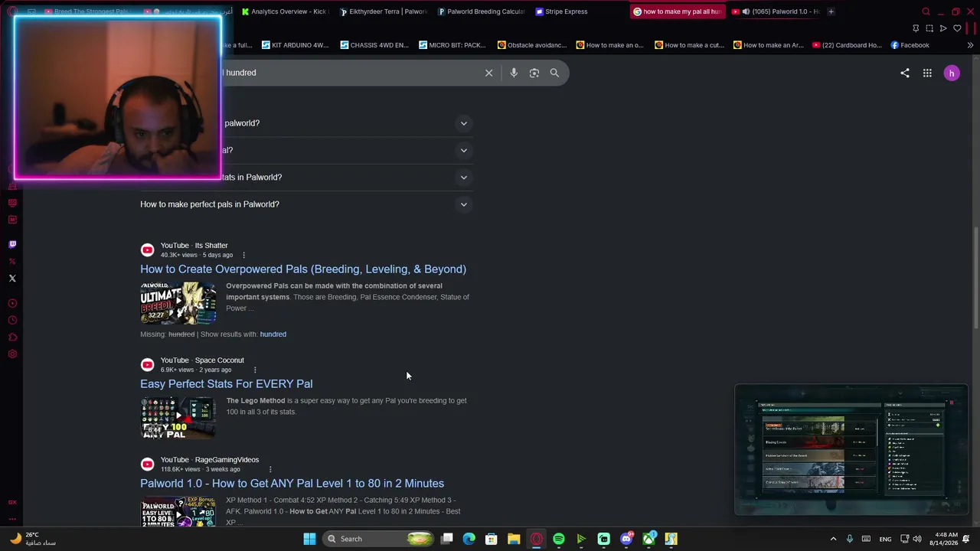The width and height of the screenshot is (980, 551).
Task: Click the tray microphone icon
Action: tap(849, 539)
